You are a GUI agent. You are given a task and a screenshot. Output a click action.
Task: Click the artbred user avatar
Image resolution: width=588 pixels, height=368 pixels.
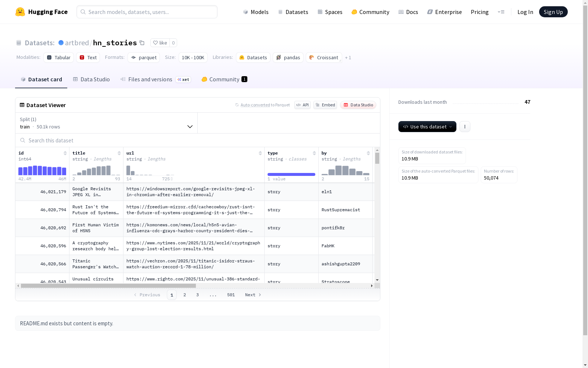61,43
